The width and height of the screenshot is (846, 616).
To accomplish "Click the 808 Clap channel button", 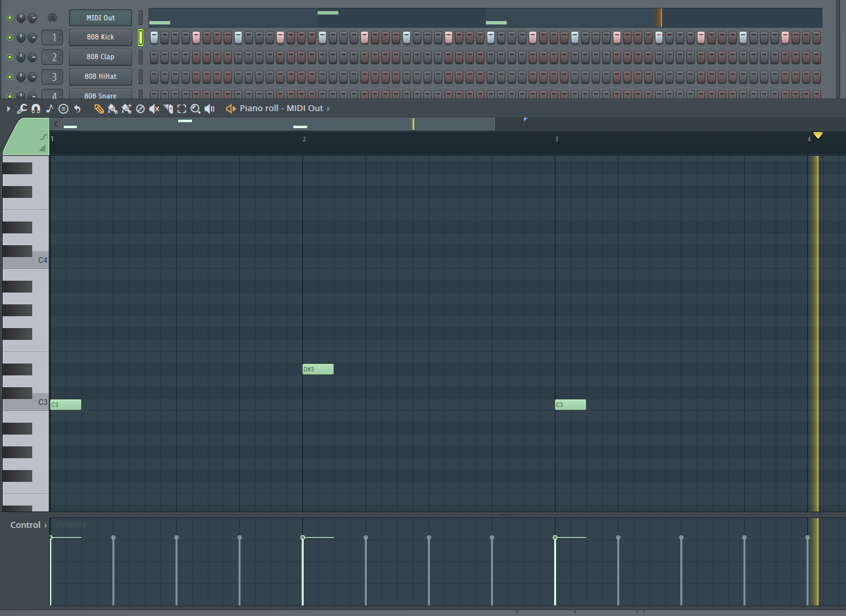I will (x=101, y=57).
